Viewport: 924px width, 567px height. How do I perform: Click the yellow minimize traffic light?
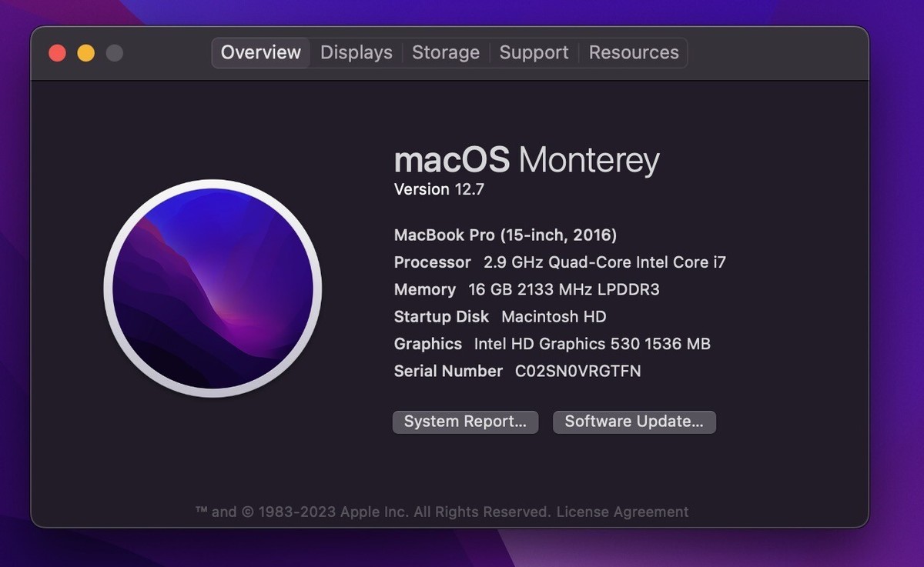(85, 52)
